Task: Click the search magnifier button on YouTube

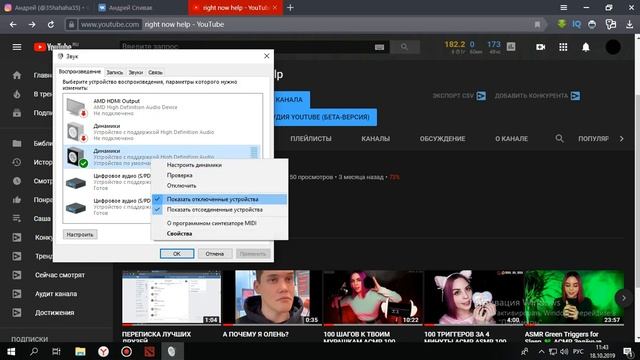Action: pos(404,47)
